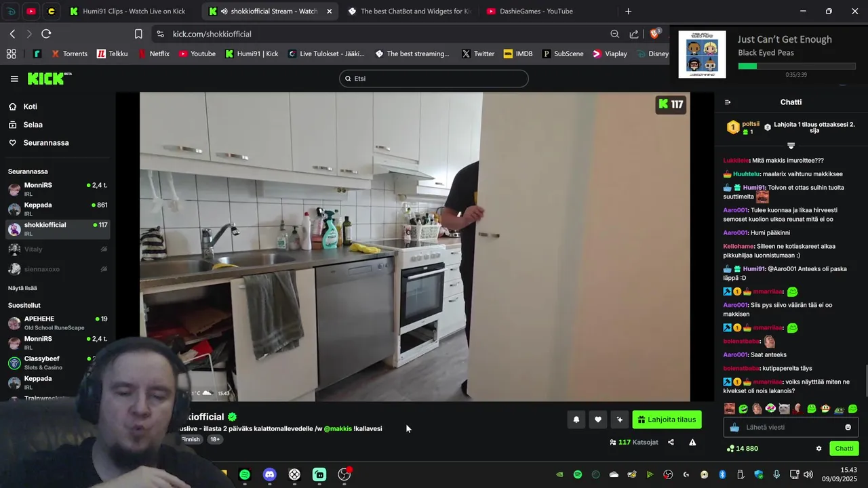
Task: Click the browser share icon in address bar
Action: click(634, 34)
